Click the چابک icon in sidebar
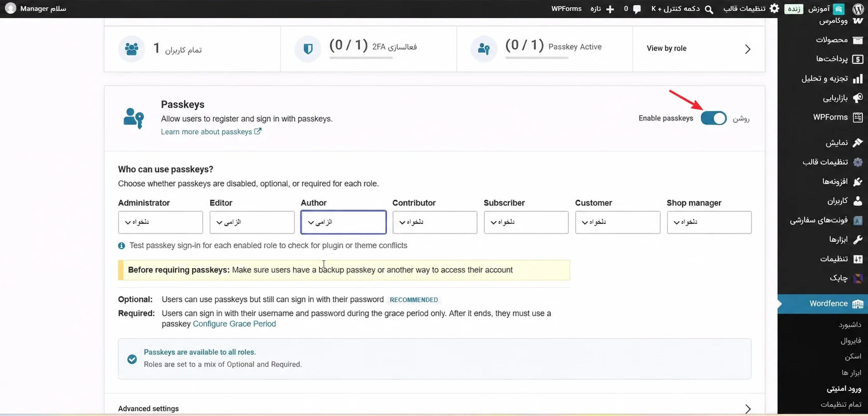The height and width of the screenshot is (416, 868). (858, 278)
